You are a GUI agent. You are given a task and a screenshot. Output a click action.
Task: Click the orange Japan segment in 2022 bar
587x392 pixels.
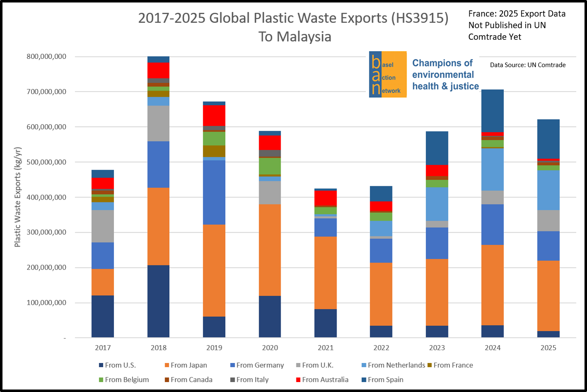tap(381, 294)
